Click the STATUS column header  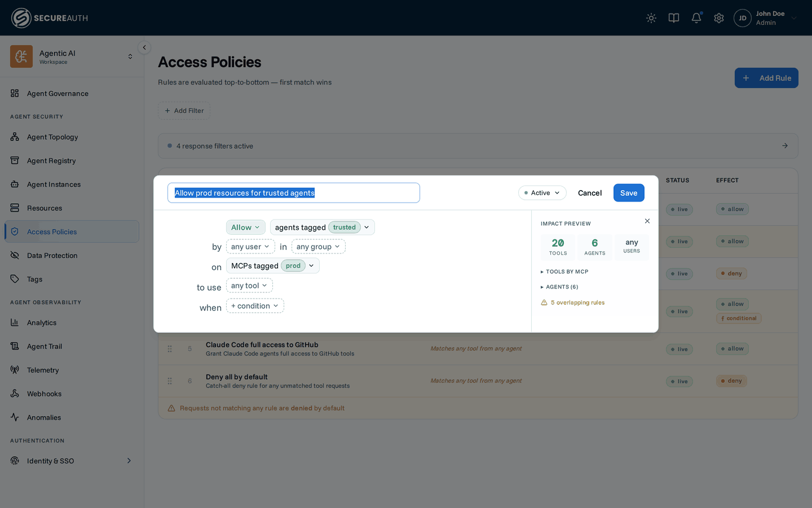pos(678,181)
